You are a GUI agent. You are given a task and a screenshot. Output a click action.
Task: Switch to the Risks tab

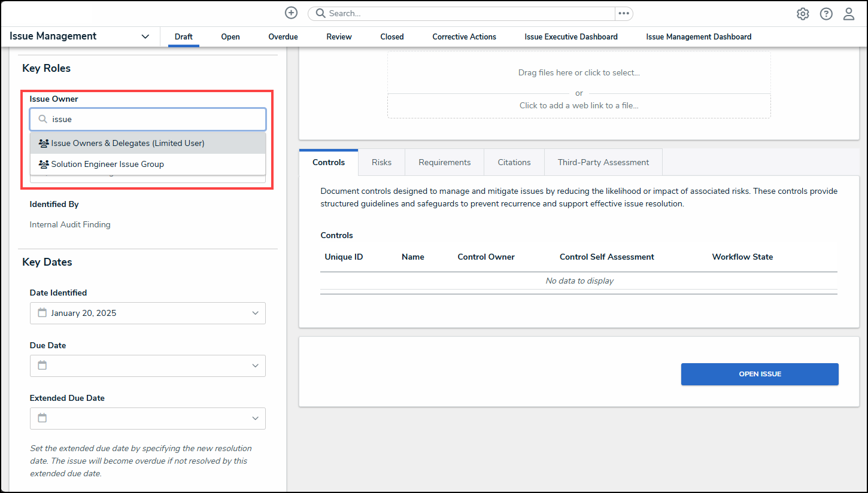tap(381, 162)
